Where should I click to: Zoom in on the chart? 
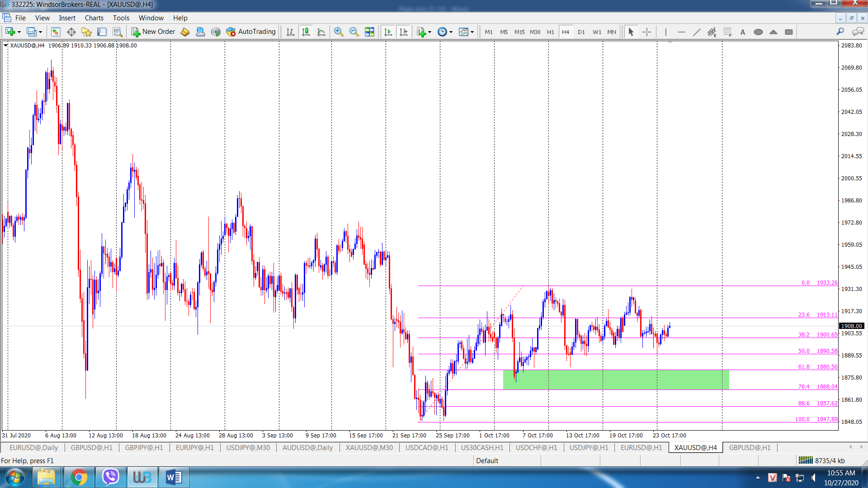[x=338, y=32]
